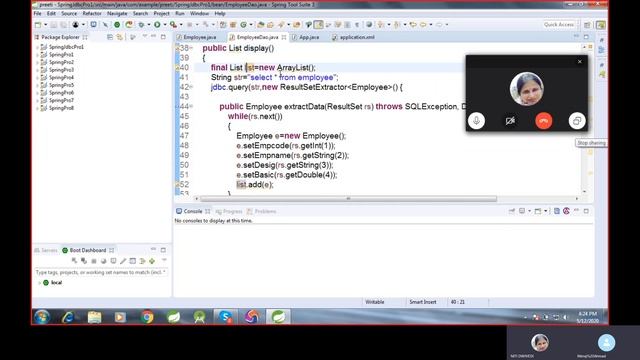Click the Debug bug toolbar icon
640x360 pixels.
pyautogui.click(x=141, y=25)
